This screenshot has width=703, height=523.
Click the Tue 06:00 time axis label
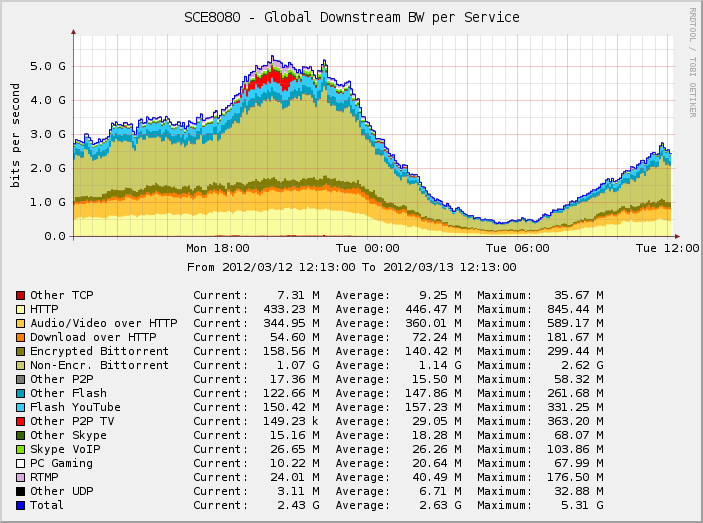point(518,248)
